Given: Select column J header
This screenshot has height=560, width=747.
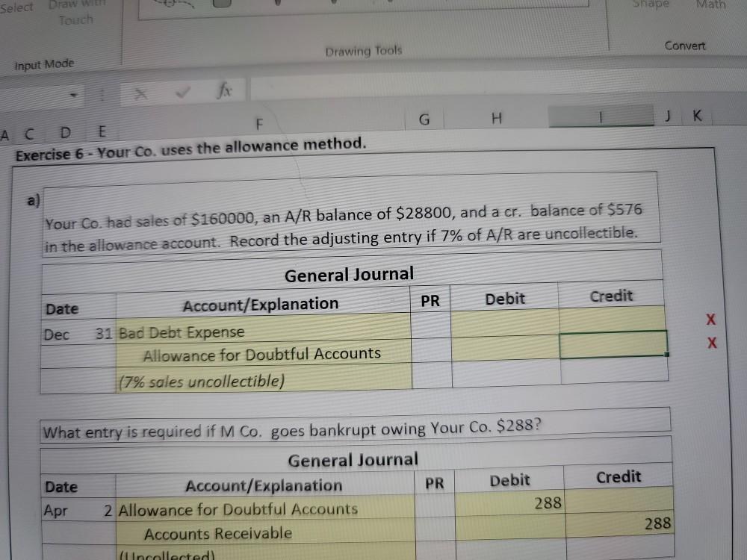Looking at the screenshot, I should click(668, 115).
